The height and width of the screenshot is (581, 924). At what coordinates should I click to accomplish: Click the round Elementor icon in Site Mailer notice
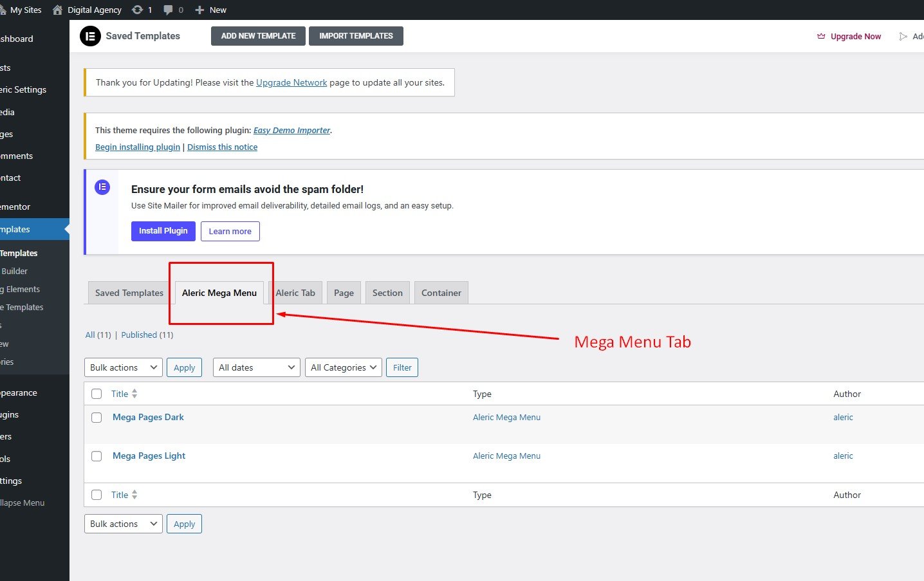(x=102, y=187)
